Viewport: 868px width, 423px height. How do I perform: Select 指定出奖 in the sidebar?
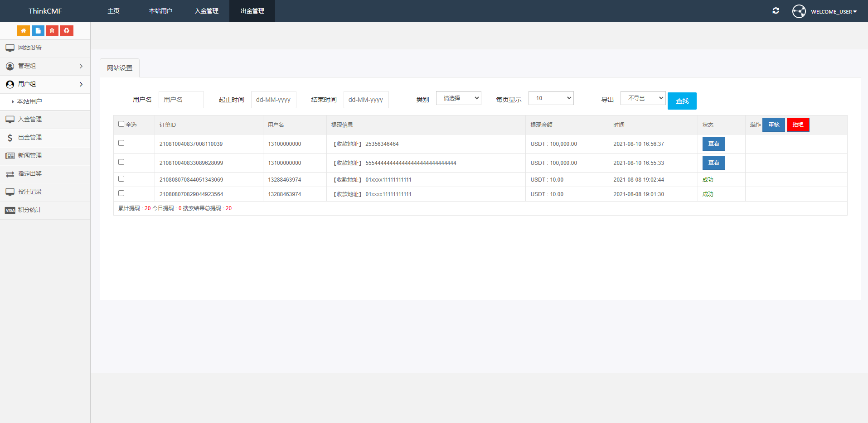tap(29, 173)
